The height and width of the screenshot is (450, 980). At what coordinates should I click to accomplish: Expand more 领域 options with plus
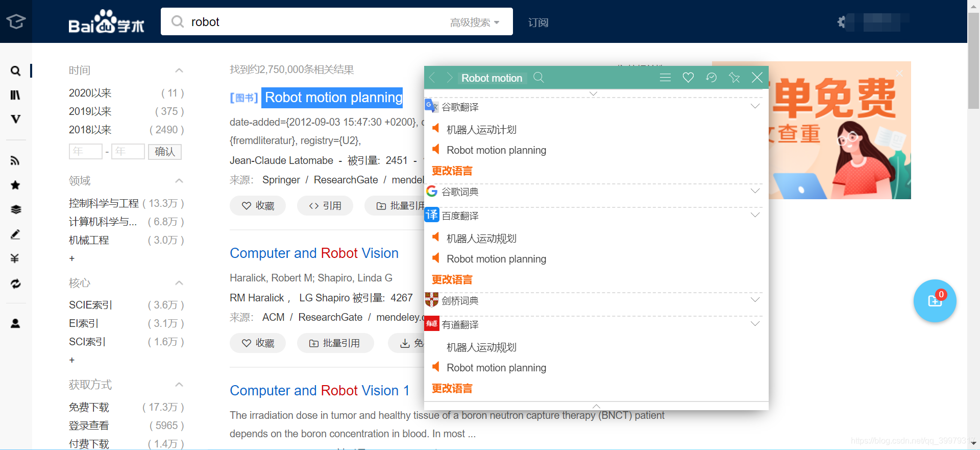click(x=72, y=258)
